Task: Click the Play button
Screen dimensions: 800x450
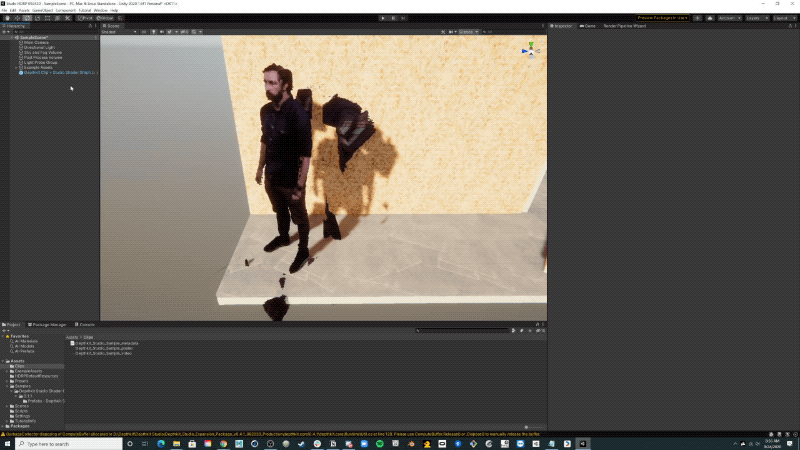Action: (383, 18)
